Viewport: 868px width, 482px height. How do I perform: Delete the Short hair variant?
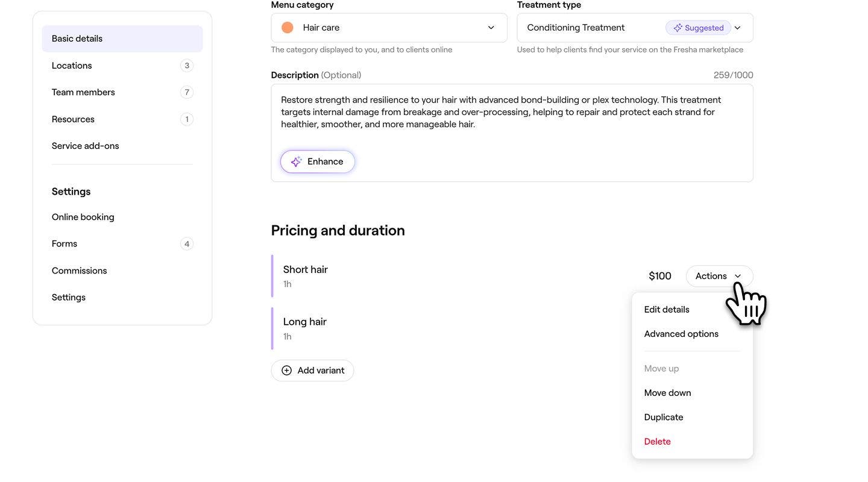pos(657,442)
